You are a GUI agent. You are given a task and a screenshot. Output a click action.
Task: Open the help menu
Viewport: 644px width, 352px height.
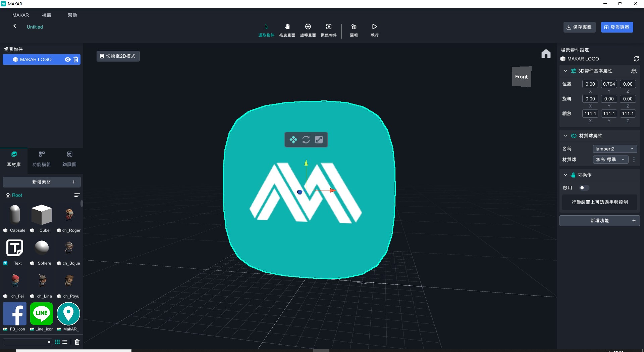[x=72, y=15]
